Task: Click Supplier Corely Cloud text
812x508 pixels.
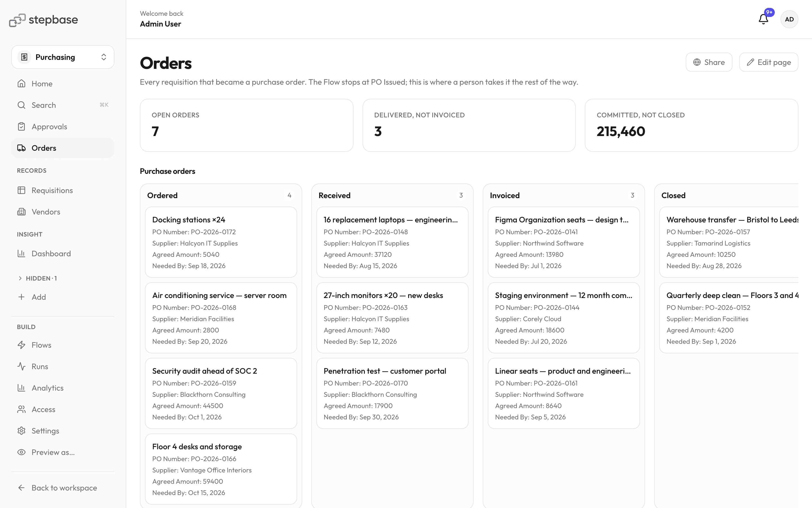Action: point(528,319)
